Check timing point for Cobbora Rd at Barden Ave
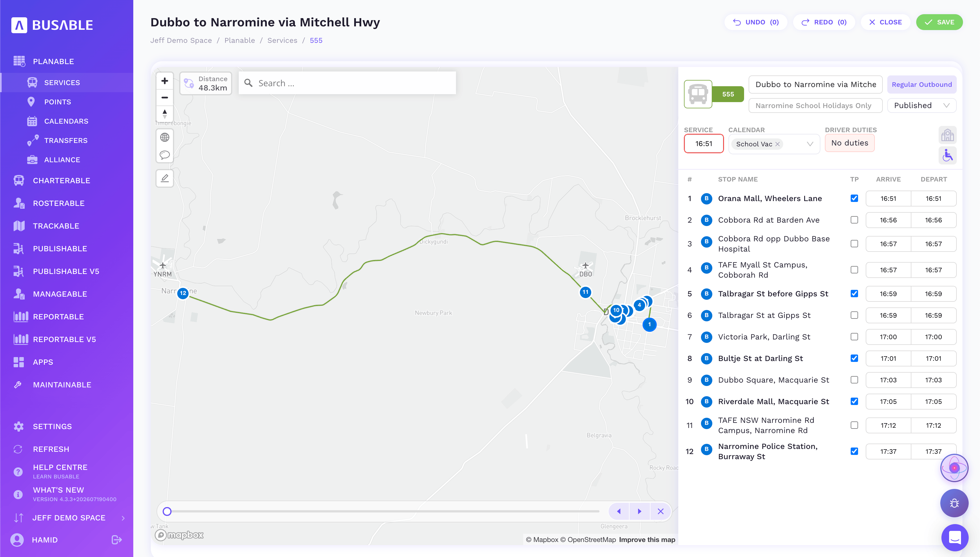980x557 pixels. [854, 220]
